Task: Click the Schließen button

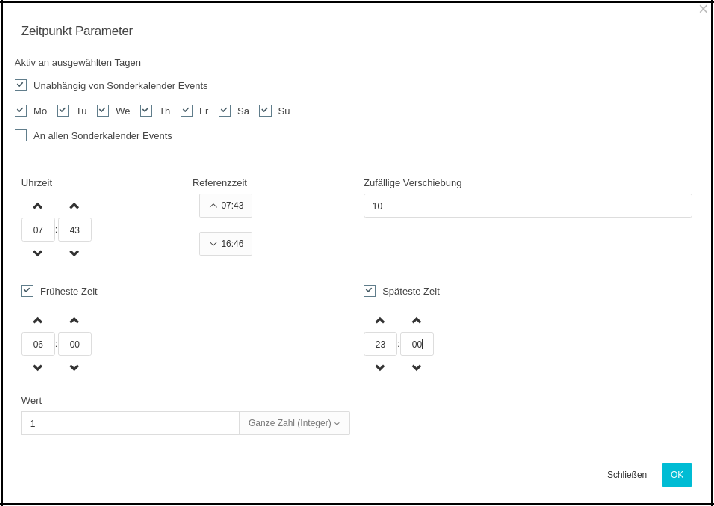Action: click(x=627, y=475)
